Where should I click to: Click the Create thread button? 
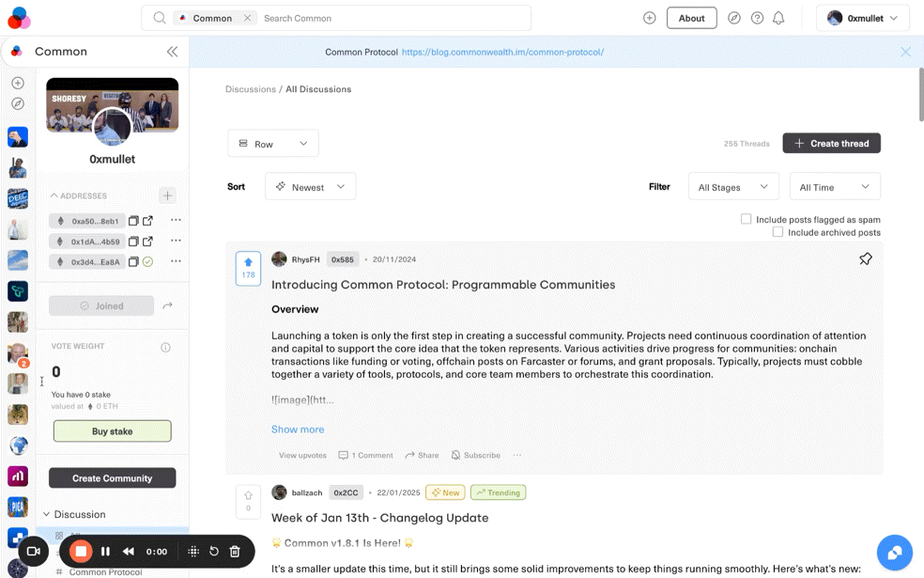coord(831,144)
